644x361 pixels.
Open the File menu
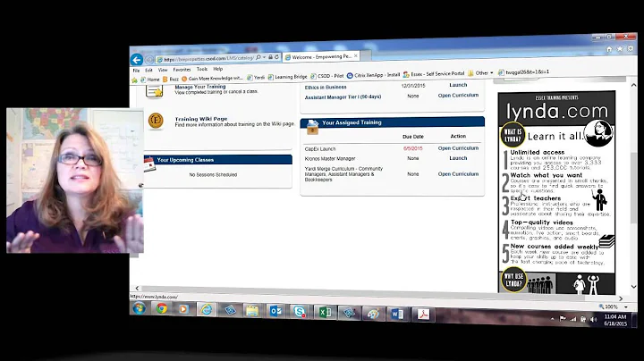[x=136, y=71]
